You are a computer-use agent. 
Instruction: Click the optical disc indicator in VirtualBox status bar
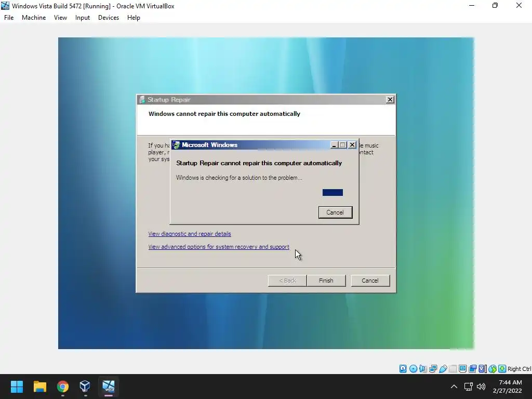pos(413,369)
